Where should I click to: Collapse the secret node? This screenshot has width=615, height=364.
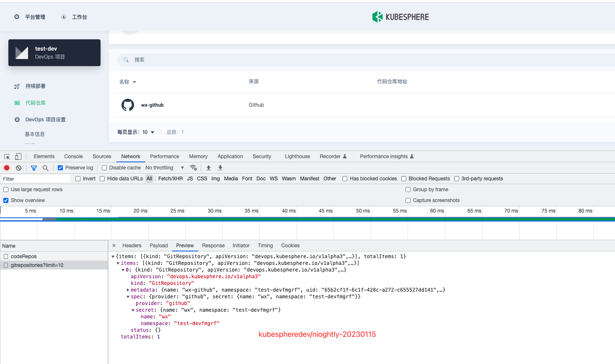[133, 310]
